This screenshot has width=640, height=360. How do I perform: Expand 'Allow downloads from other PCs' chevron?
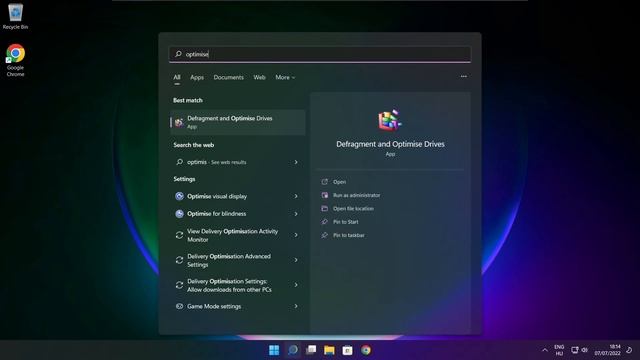pos(296,285)
